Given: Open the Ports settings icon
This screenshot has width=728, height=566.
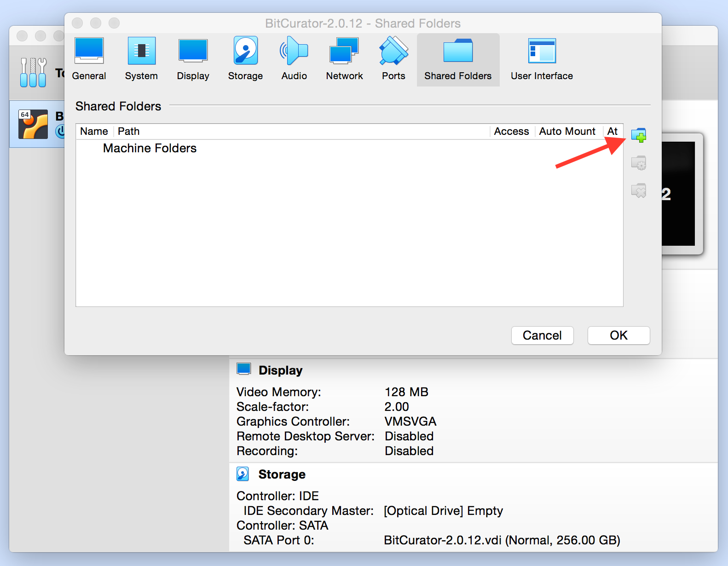Looking at the screenshot, I should tap(393, 51).
